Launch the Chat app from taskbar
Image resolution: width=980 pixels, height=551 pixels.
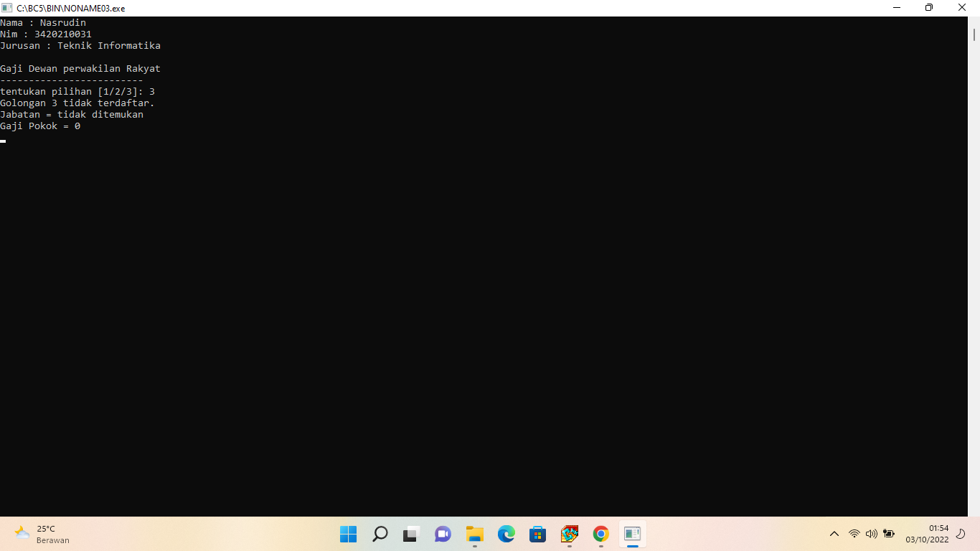[443, 534]
